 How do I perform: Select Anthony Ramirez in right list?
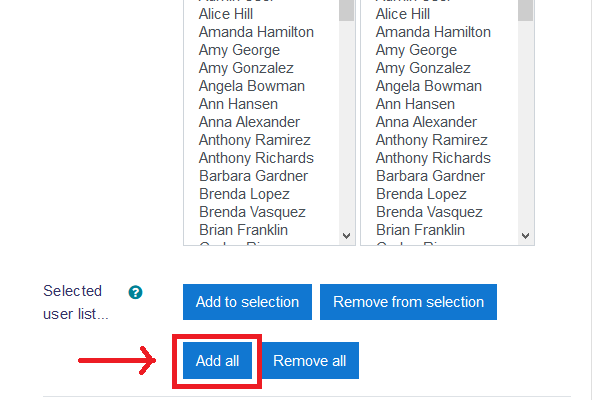tap(432, 140)
